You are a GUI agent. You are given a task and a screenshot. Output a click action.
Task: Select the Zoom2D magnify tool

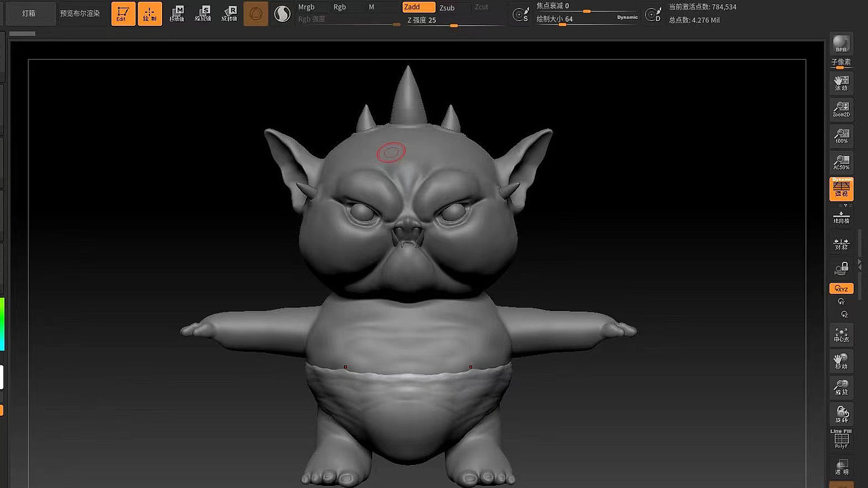pos(841,110)
